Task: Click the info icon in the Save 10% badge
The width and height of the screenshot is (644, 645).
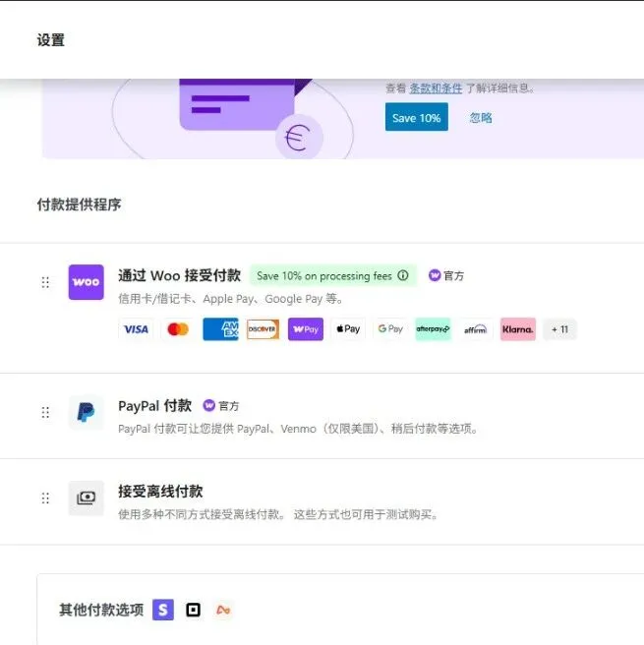Action: [402, 275]
